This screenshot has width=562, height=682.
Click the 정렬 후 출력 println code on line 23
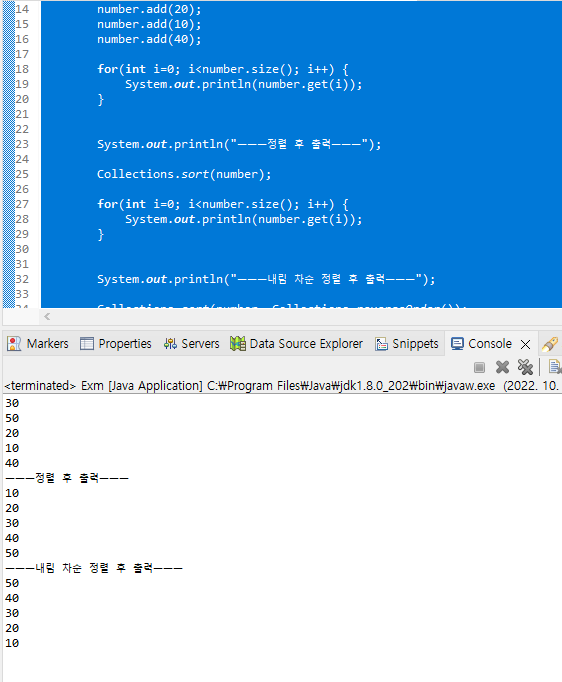pyautogui.click(x=239, y=144)
